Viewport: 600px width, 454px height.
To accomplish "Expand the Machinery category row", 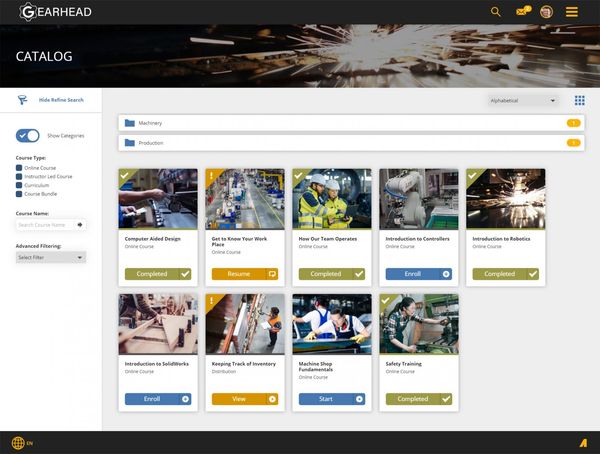I will point(351,123).
